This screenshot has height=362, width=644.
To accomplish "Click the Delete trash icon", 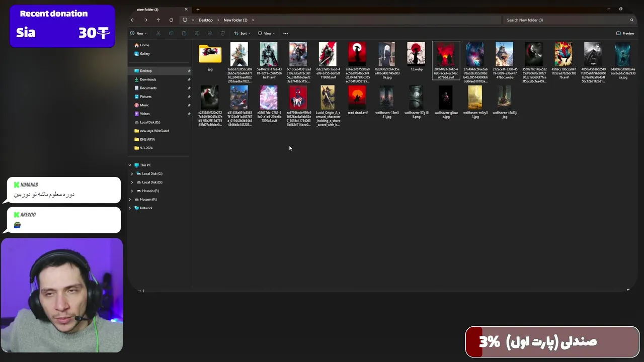I will click(223, 33).
